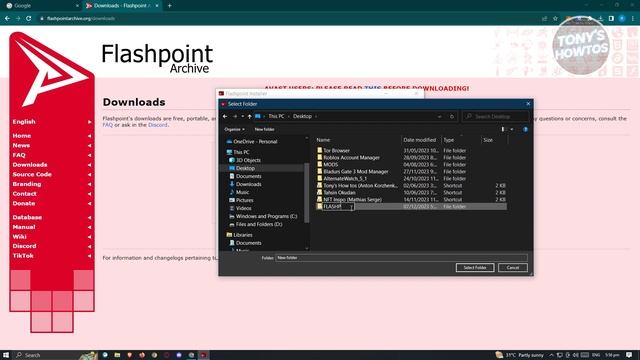Click the Select Folder button
The height and width of the screenshot is (360, 640).
(475, 268)
